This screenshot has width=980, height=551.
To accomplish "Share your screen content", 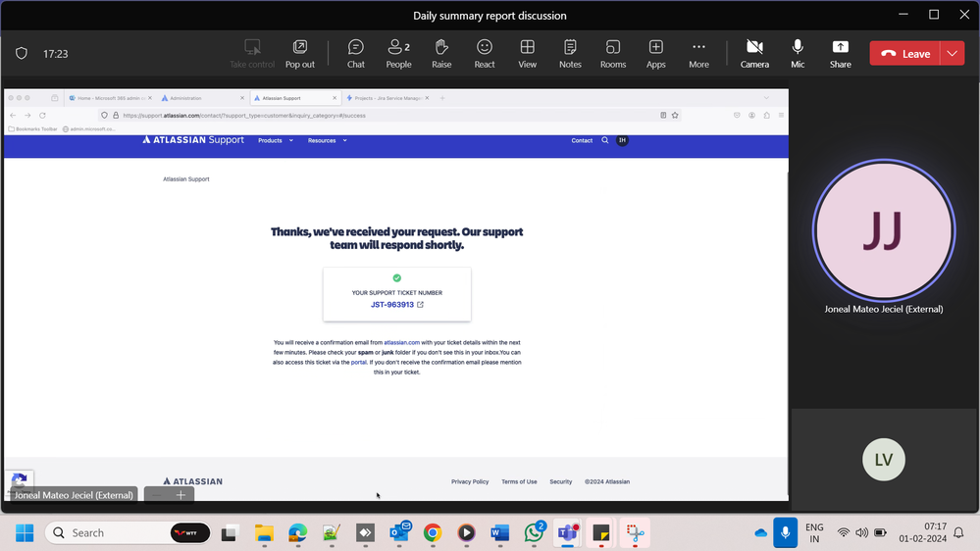I will (x=840, y=54).
